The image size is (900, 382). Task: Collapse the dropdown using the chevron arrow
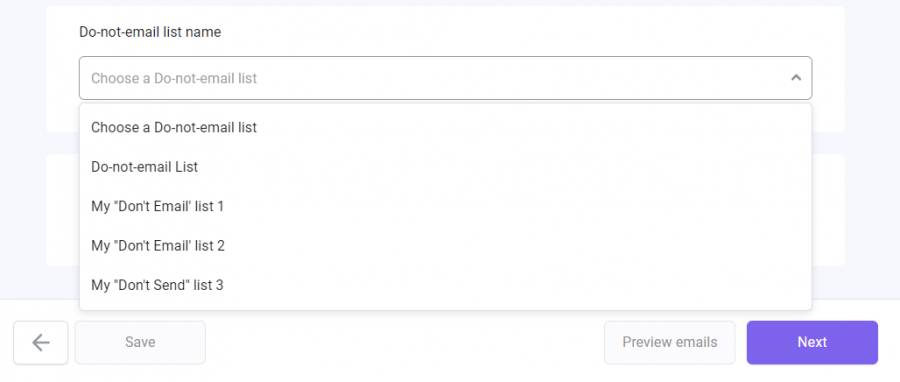(x=796, y=78)
